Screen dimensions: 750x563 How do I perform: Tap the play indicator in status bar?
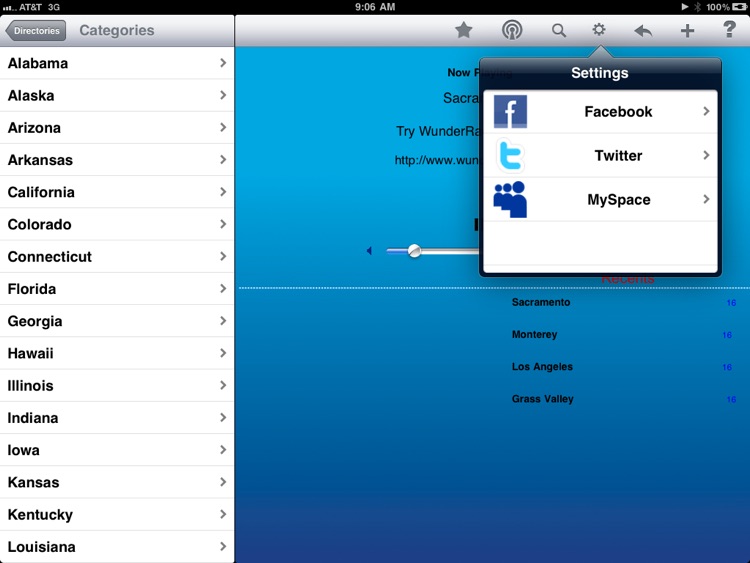(684, 7)
